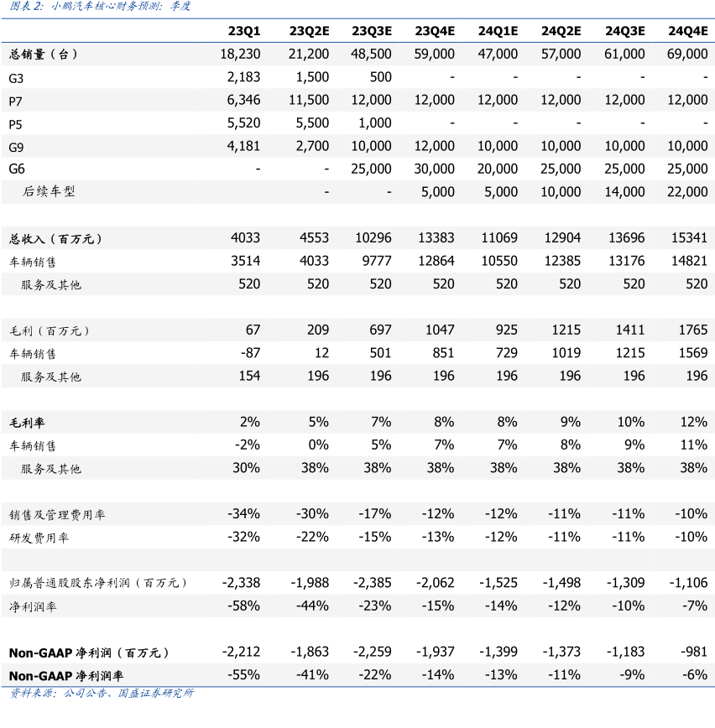Click the total sales value 18,230
The width and height of the screenshot is (715, 728).
tap(240, 54)
